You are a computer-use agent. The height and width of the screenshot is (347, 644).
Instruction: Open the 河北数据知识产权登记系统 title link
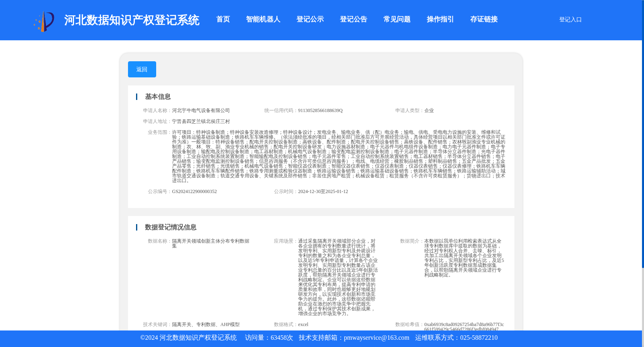coord(132,20)
